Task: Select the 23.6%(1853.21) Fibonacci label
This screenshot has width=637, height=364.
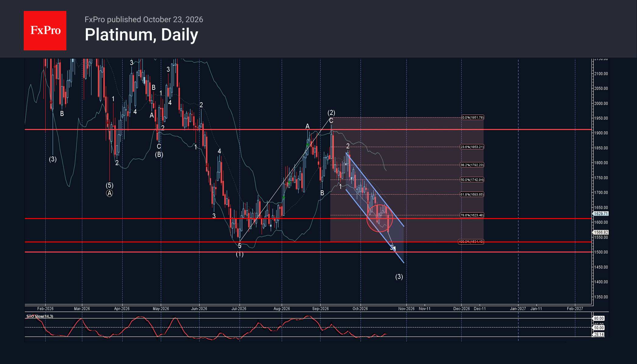Action: tap(472, 147)
